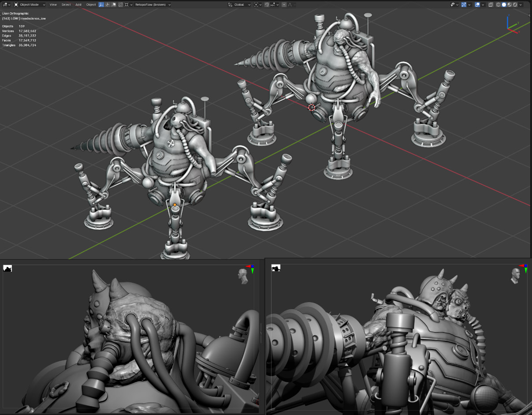Switch to rendered viewport shading
The width and height of the screenshot is (532, 415).
pos(514,4)
